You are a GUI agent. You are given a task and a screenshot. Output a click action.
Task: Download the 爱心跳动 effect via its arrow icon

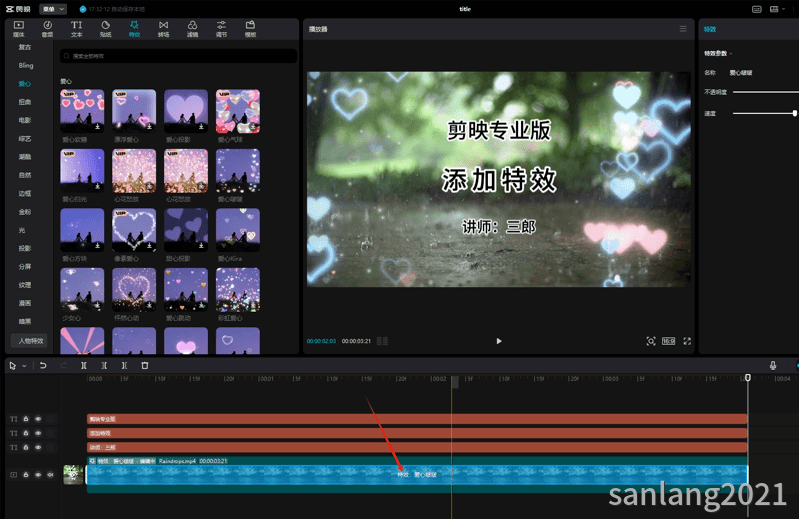(201, 305)
